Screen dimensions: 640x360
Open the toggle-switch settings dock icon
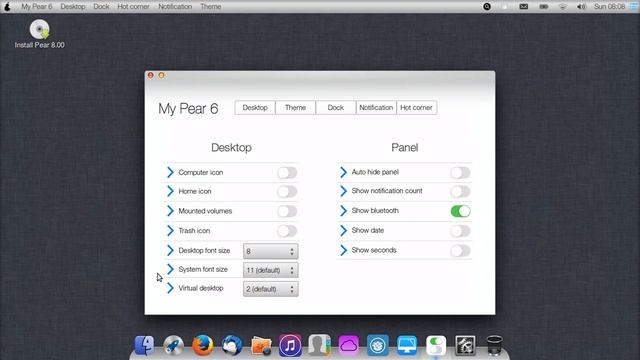click(x=436, y=345)
